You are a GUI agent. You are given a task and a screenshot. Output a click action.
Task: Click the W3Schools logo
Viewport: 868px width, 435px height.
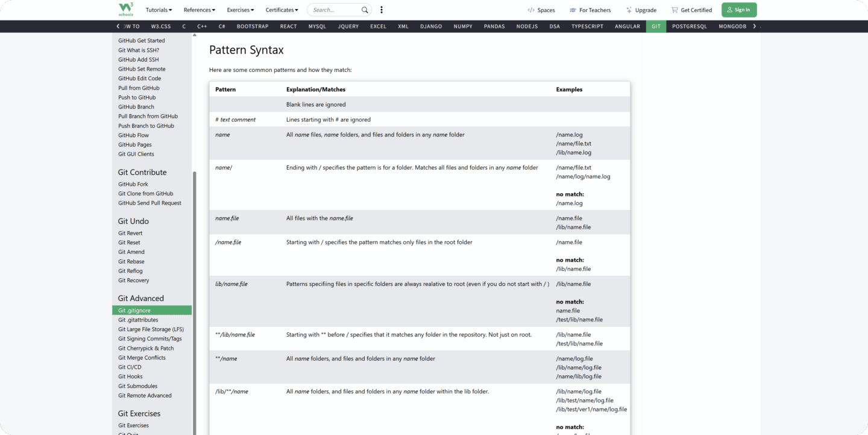tap(125, 10)
